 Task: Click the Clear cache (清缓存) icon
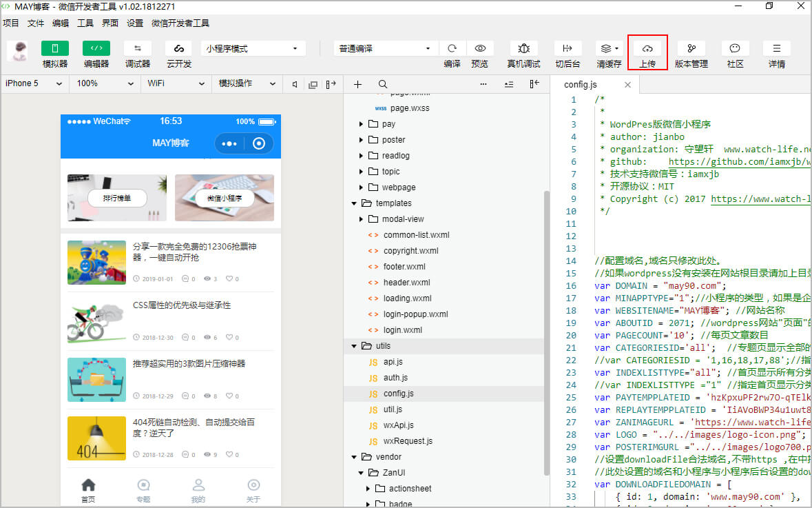[608, 49]
